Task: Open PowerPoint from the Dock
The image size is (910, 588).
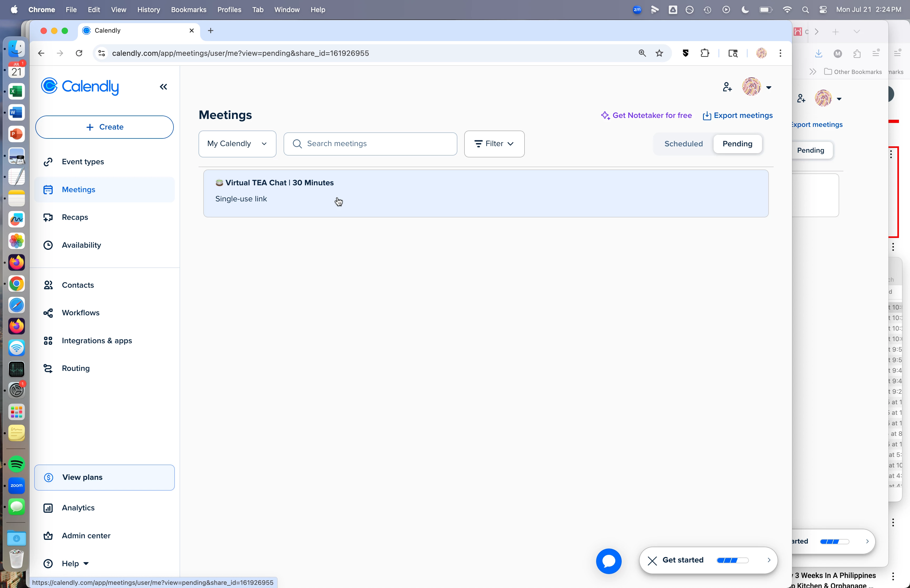Action: 16,134
